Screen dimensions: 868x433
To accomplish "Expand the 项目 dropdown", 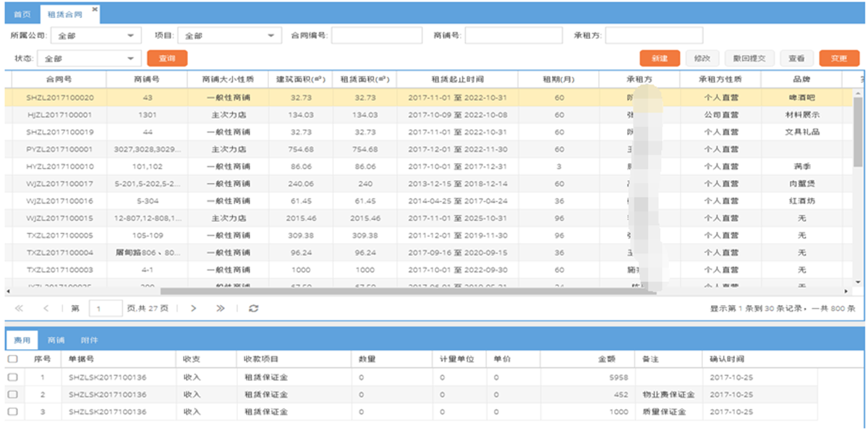I will [271, 35].
